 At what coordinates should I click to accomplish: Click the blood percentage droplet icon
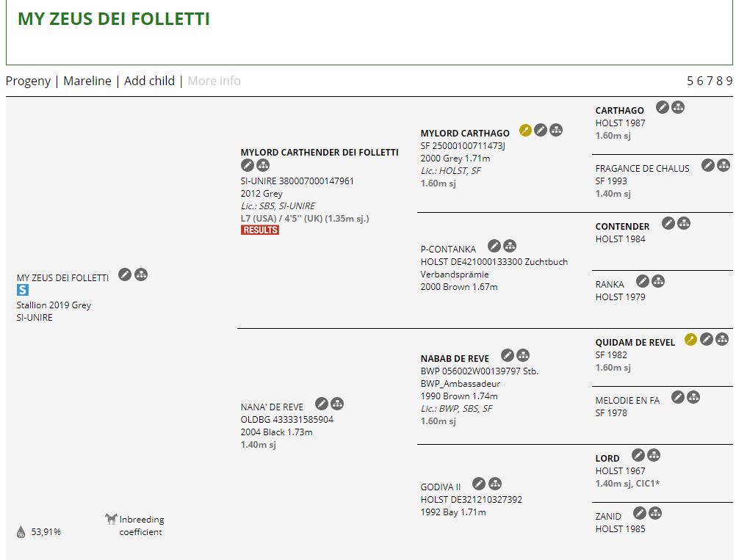click(21, 532)
